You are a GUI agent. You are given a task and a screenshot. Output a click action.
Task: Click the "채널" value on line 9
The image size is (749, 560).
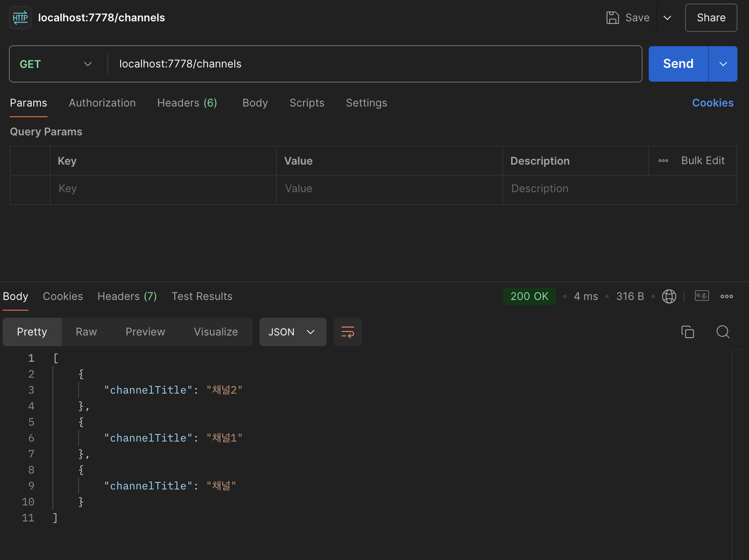coord(221,486)
